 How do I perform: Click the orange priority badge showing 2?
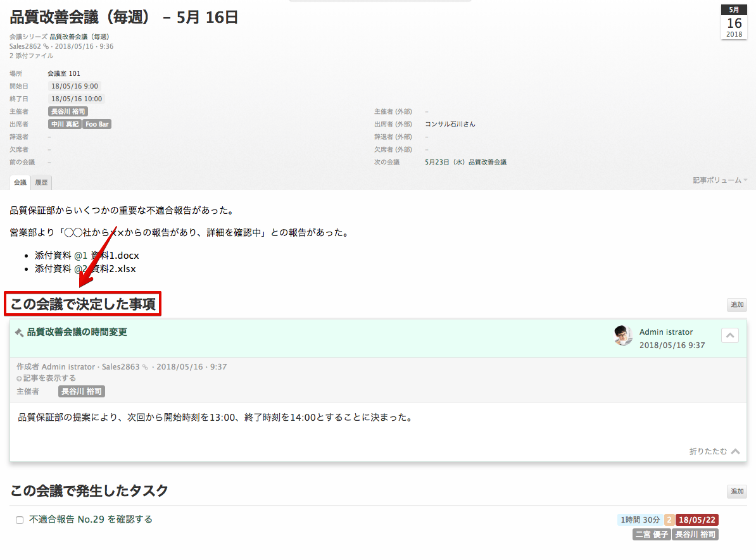click(x=669, y=520)
